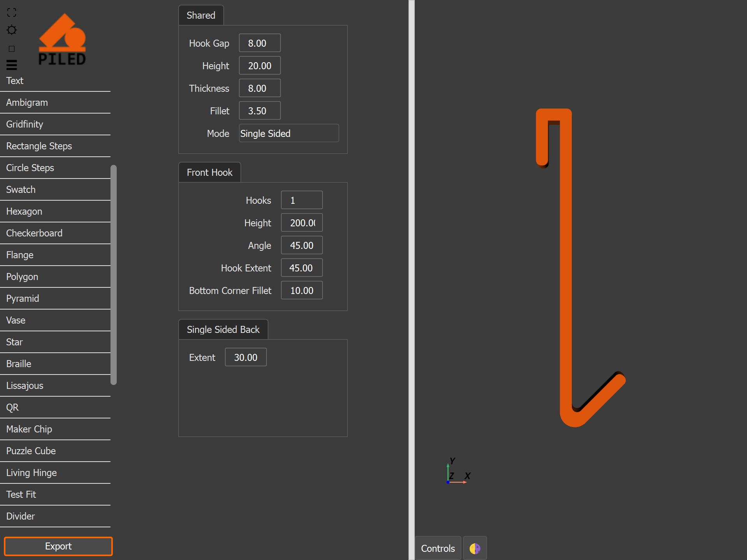Click the Single Sided Back tab
Viewport: 747px width, 560px height.
point(223,329)
